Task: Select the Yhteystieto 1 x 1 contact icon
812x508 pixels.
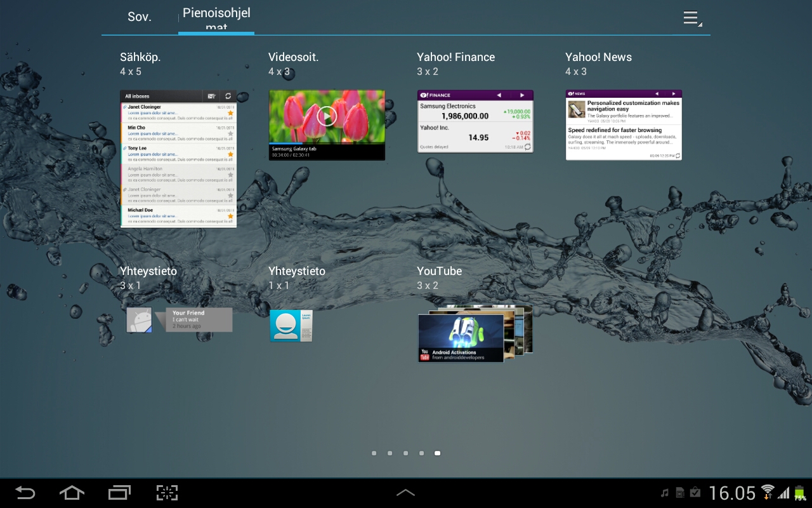Action: (x=291, y=326)
